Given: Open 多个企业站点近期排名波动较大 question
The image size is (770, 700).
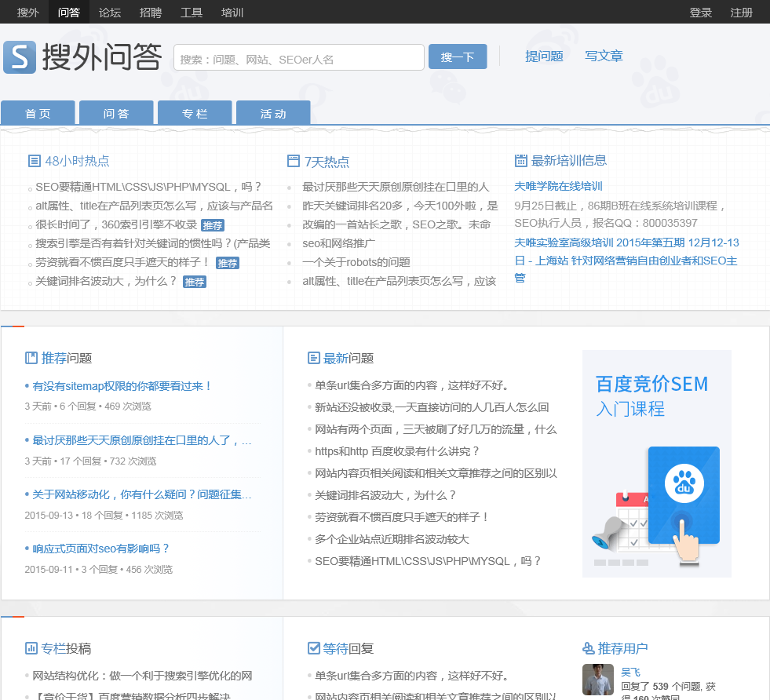Looking at the screenshot, I should coord(392,539).
